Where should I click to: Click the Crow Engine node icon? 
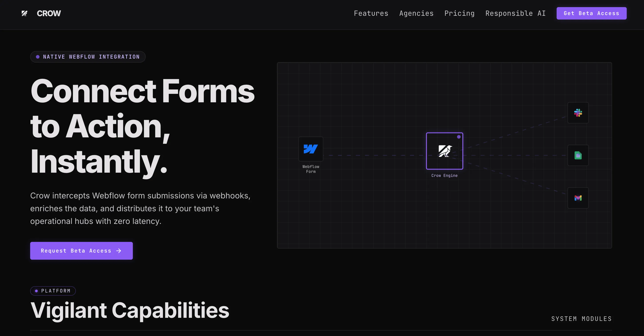tap(444, 151)
